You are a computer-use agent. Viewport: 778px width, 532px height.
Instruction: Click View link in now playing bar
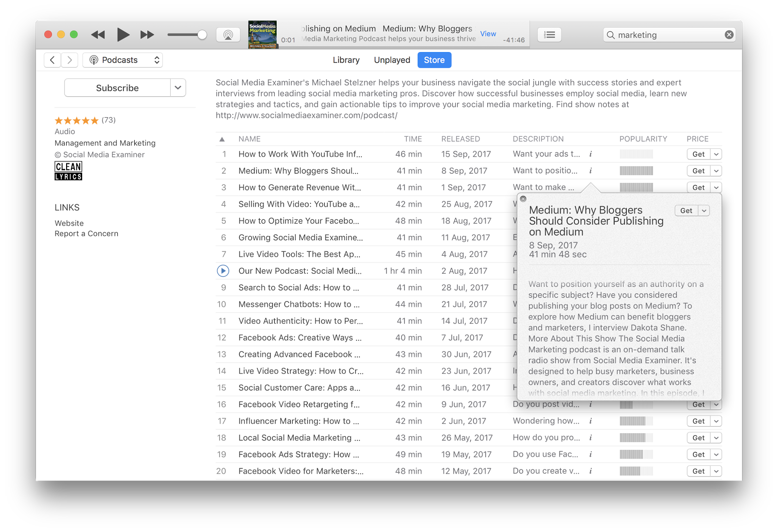tap(488, 34)
